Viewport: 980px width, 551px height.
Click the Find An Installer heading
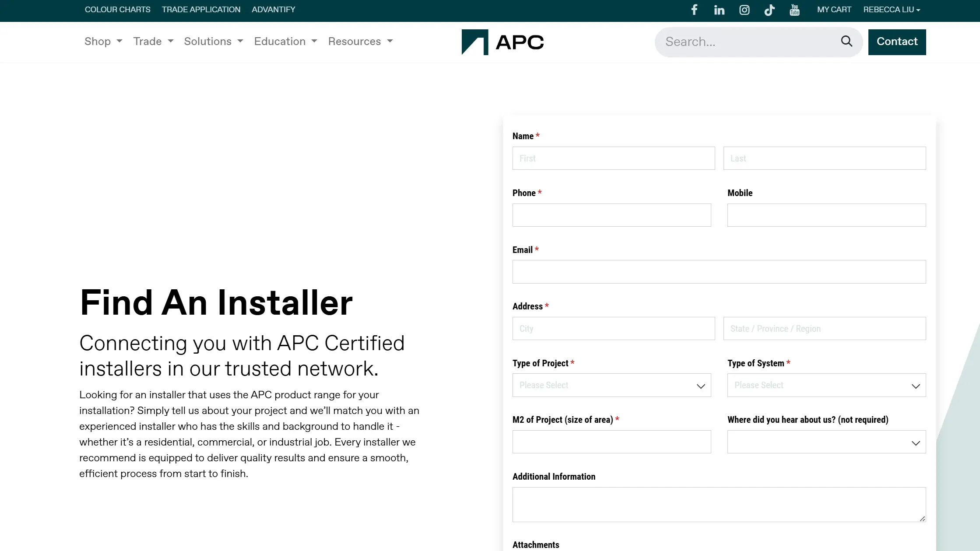(216, 302)
